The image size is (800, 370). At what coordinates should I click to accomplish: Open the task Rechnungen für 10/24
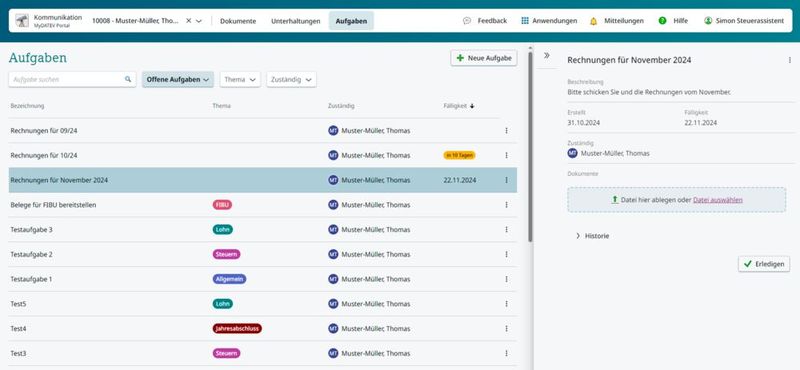(44, 155)
